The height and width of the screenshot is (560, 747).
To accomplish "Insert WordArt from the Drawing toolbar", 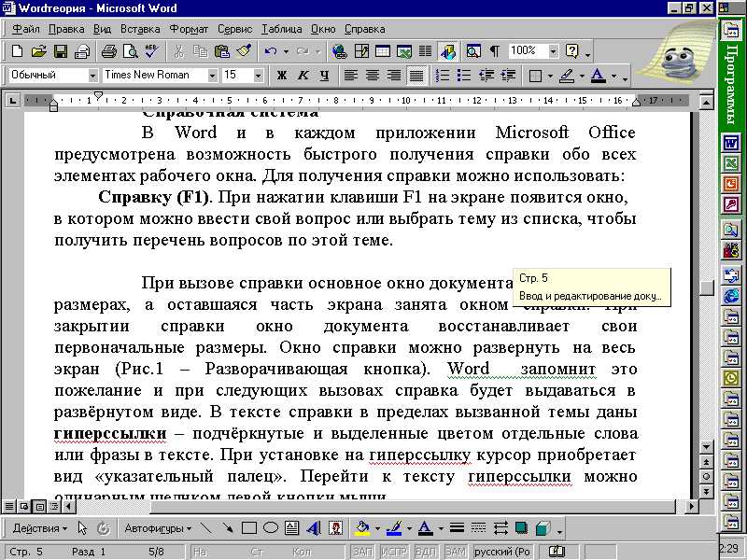I will pyautogui.click(x=314, y=527).
